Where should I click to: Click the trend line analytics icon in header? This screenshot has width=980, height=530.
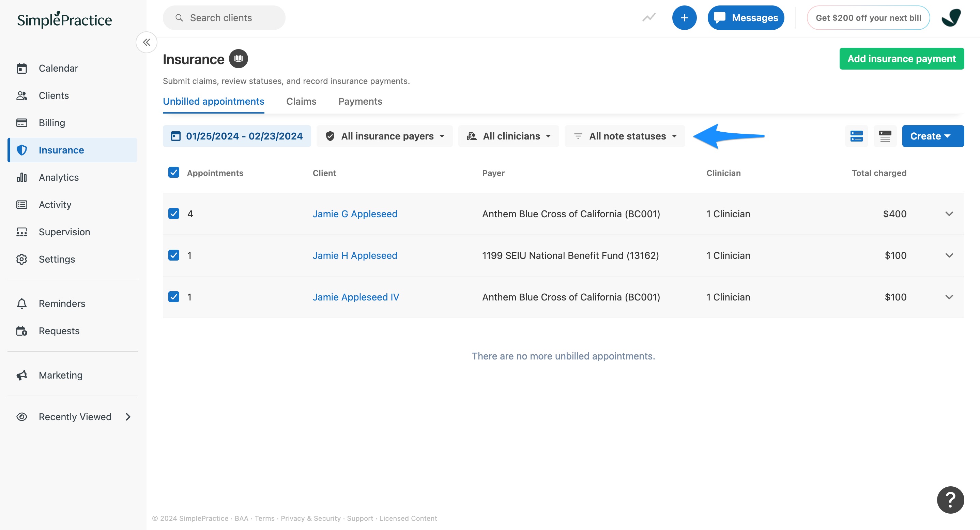(x=649, y=17)
